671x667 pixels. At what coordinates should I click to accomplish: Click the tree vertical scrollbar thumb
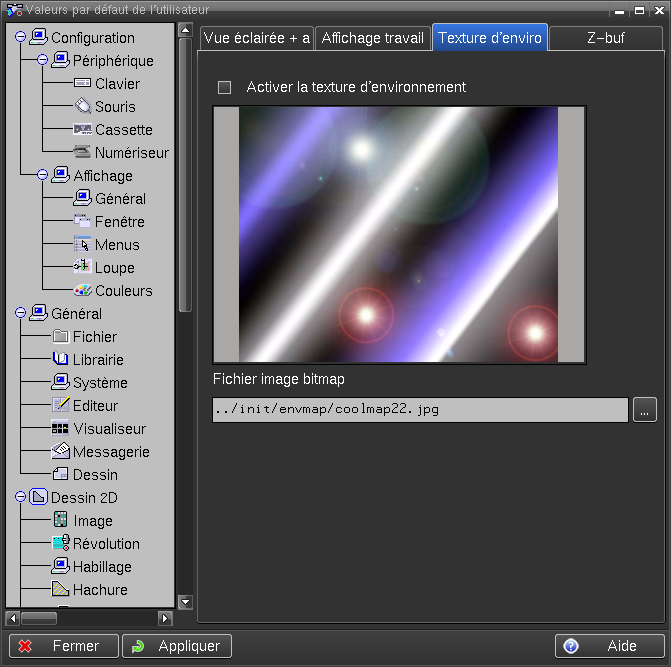point(185,175)
